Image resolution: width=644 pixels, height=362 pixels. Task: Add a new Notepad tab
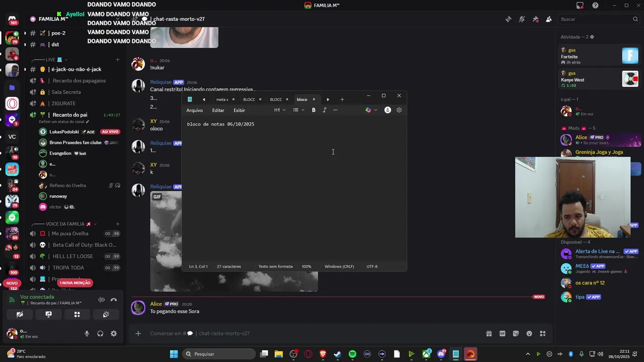342,100
